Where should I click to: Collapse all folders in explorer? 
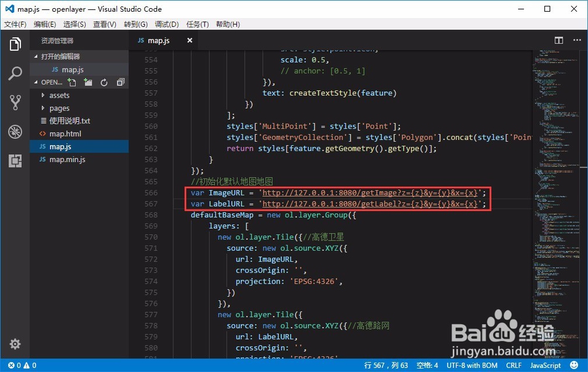121,82
